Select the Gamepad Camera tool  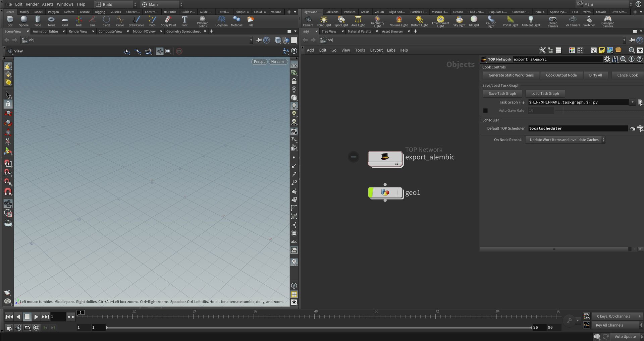[x=607, y=21]
